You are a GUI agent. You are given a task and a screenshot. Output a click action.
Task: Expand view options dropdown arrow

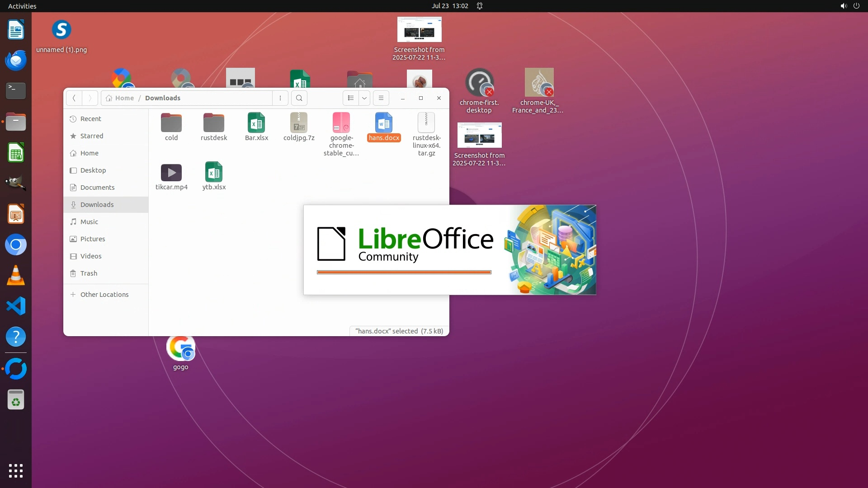pyautogui.click(x=364, y=98)
